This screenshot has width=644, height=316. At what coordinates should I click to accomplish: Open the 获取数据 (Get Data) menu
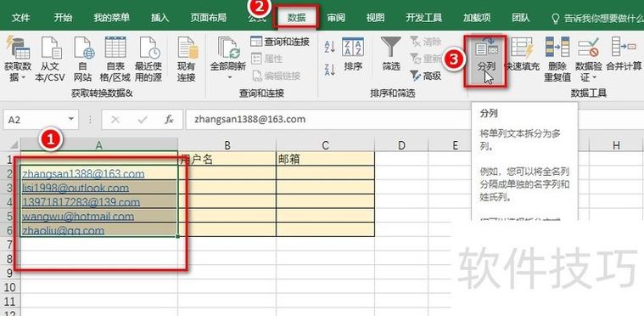tap(17, 59)
